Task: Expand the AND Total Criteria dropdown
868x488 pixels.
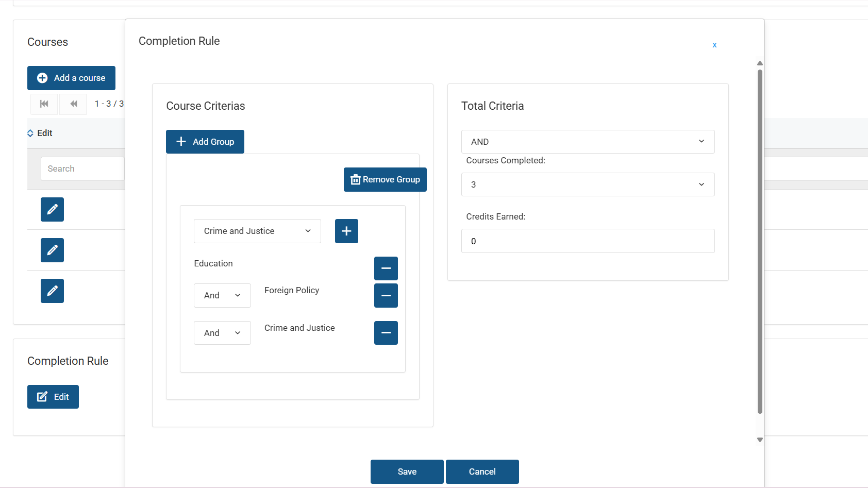Action: click(x=588, y=142)
